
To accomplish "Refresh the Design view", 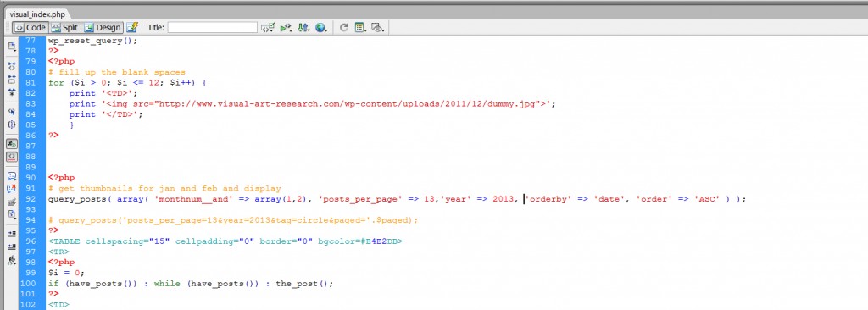I will (343, 27).
